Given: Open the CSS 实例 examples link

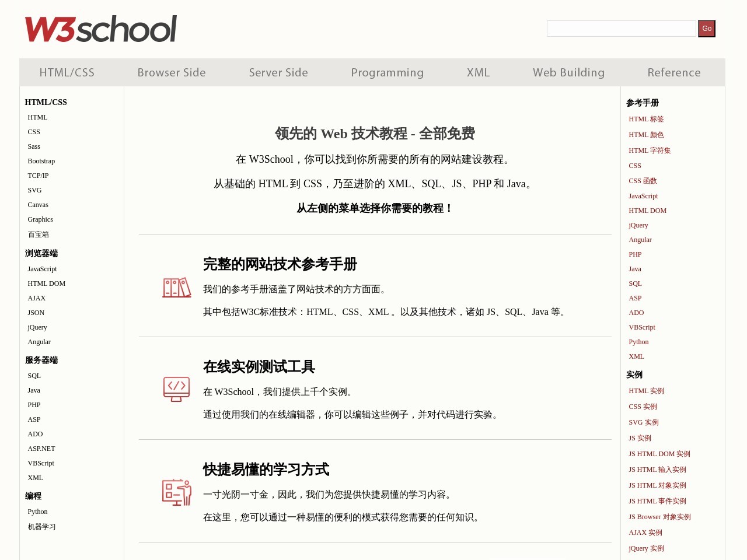Looking at the screenshot, I should pos(643,407).
